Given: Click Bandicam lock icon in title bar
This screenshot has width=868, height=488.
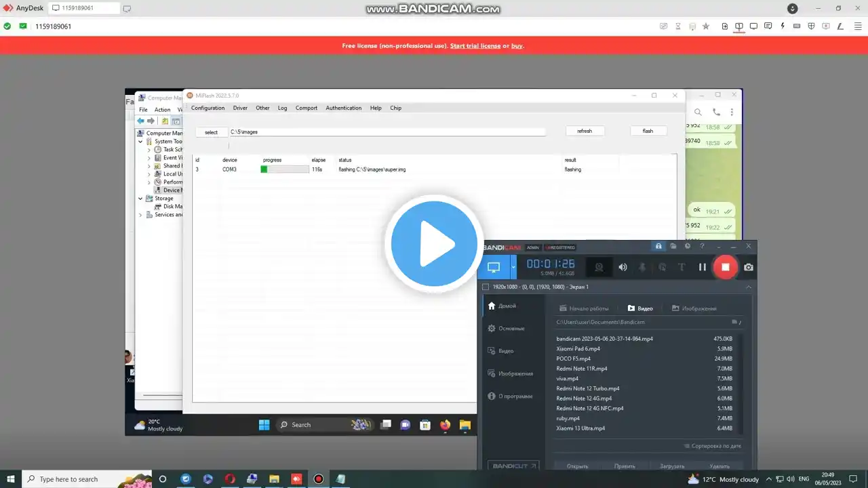Looking at the screenshot, I should tap(658, 246).
